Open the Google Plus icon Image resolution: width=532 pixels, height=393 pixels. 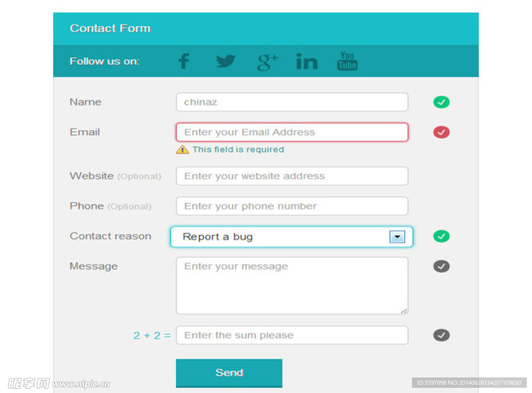(268, 62)
